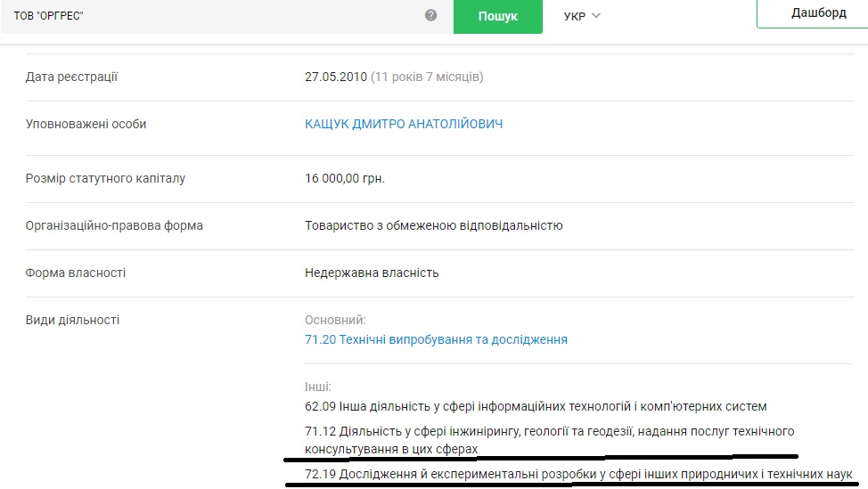Open the Дашборд button
The width and height of the screenshot is (868, 489).
[x=818, y=13]
